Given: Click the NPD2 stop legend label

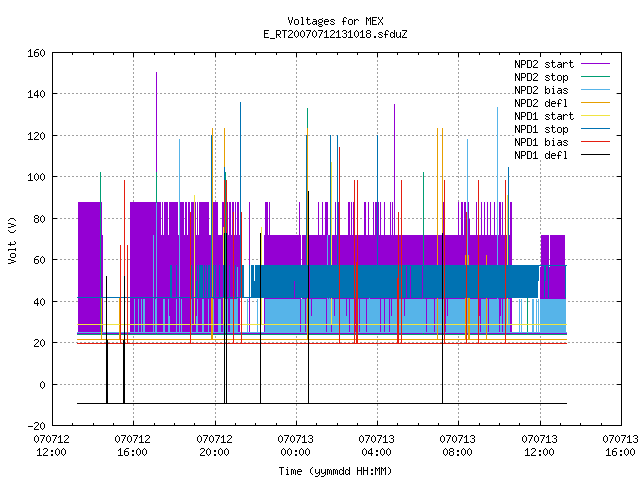Looking at the screenshot, I should pyautogui.click(x=541, y=77).
